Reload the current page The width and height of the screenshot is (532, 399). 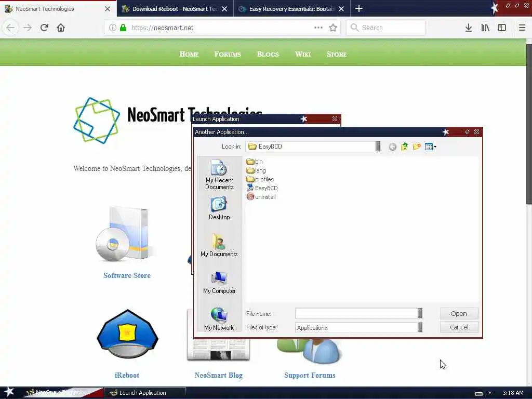(x=44, y=28)
